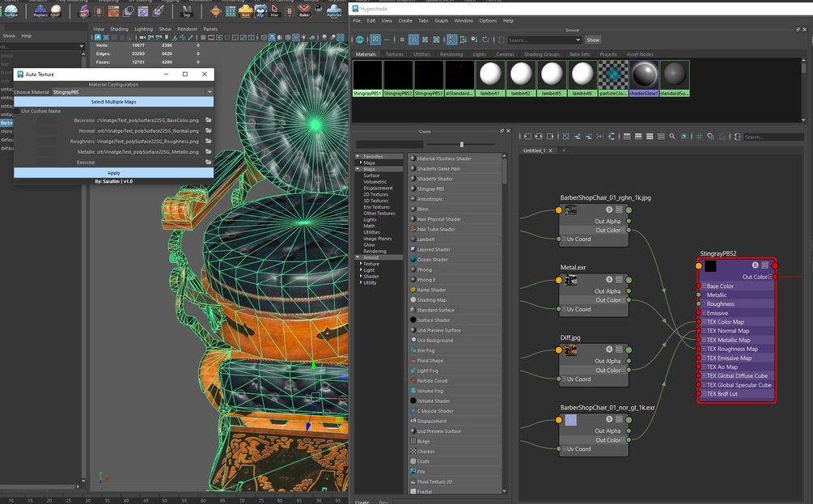Viewport: 813px width, 504px height.
Task: Click the Apply button in the Auto Texture window
Action: pos(115,172)
